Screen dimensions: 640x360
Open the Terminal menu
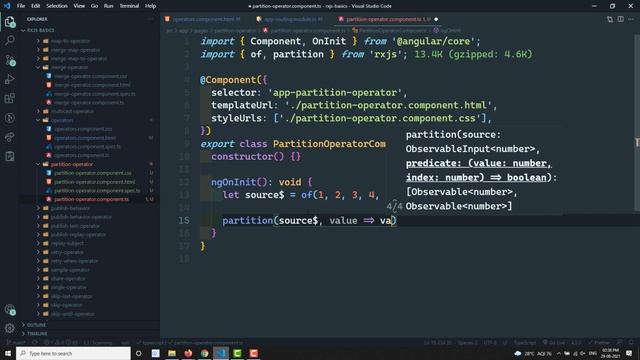point(129,6)
